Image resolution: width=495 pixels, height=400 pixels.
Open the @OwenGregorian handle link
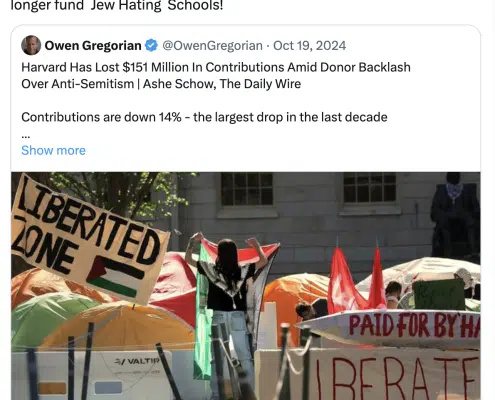coord(212,46)
